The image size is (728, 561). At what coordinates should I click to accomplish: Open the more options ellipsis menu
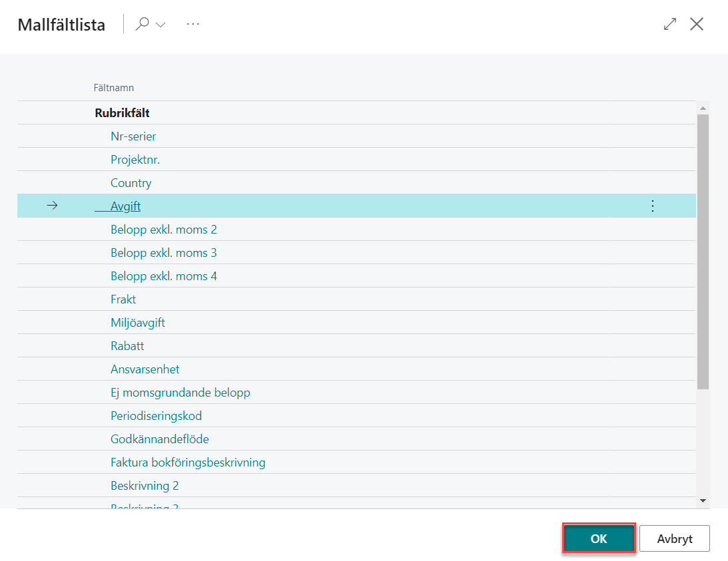[193, 25]
